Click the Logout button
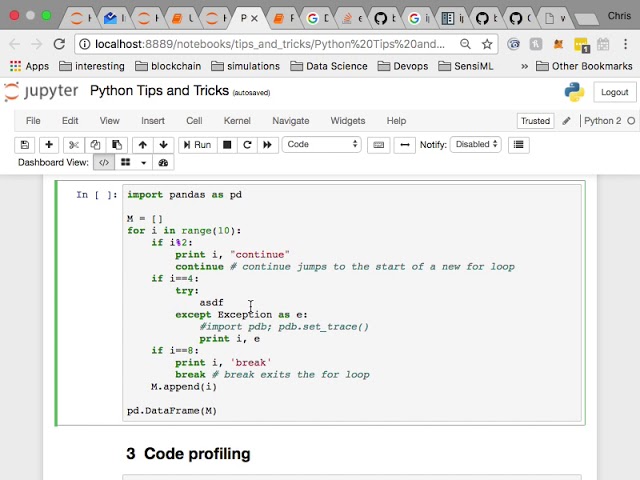This screenshot has width=640, height=480. pos(614,92)
